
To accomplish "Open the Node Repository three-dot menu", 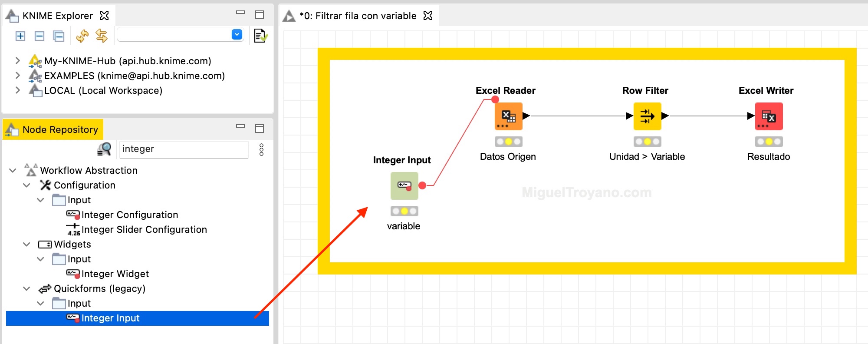I will (x=261, y=149).
